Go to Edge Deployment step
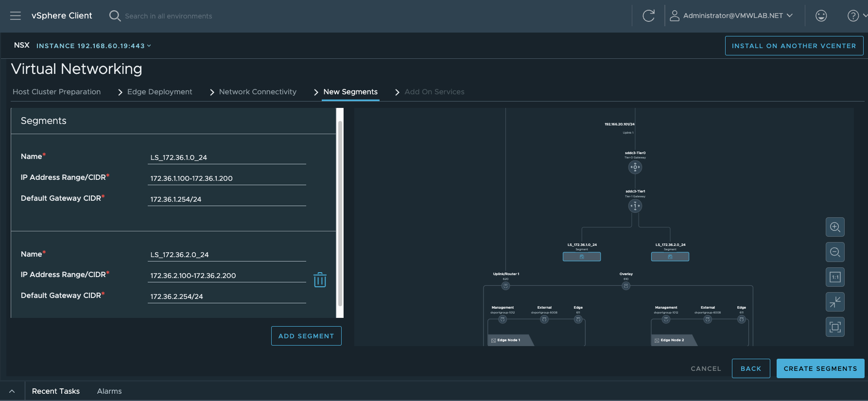868x401 pixels. (x=159, y=92)
